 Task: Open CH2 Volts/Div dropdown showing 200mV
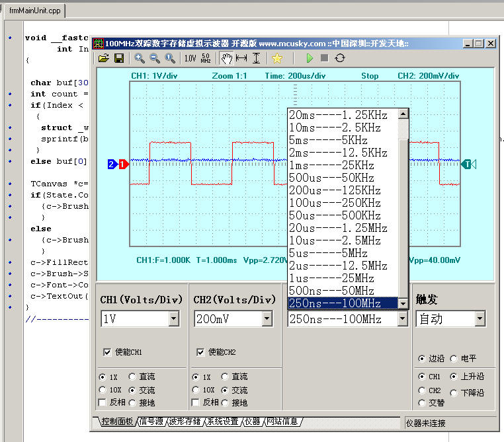coord(267,318)
